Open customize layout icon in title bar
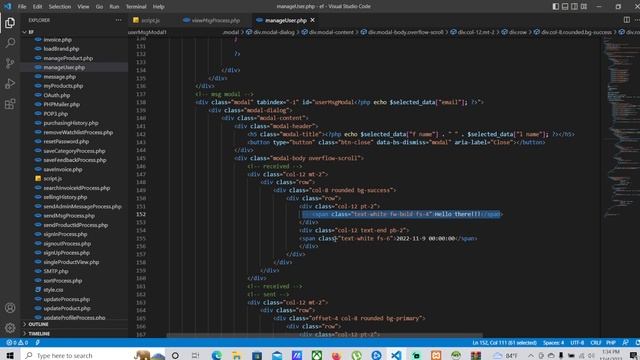This screenshot has height=360, width=640. (584, 7)
